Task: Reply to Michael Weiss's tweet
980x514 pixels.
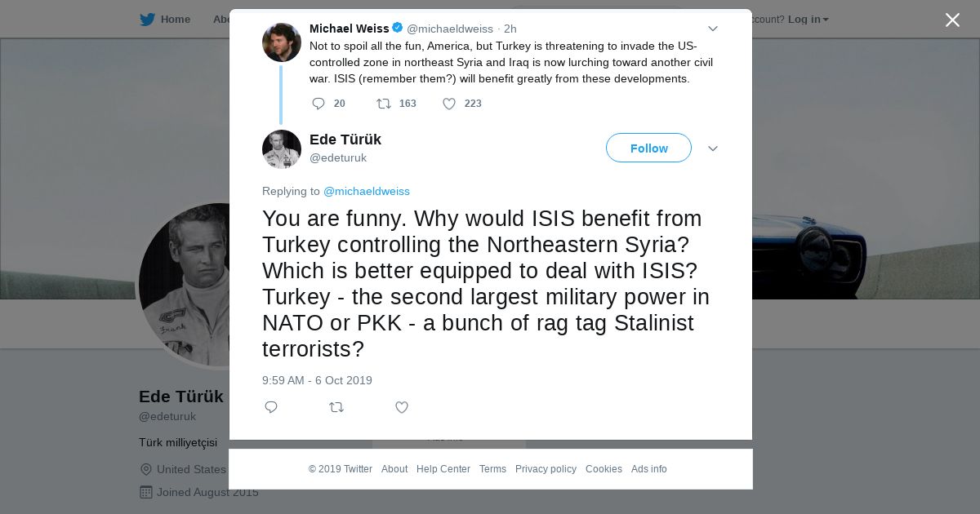Action: tap(318, 104)
